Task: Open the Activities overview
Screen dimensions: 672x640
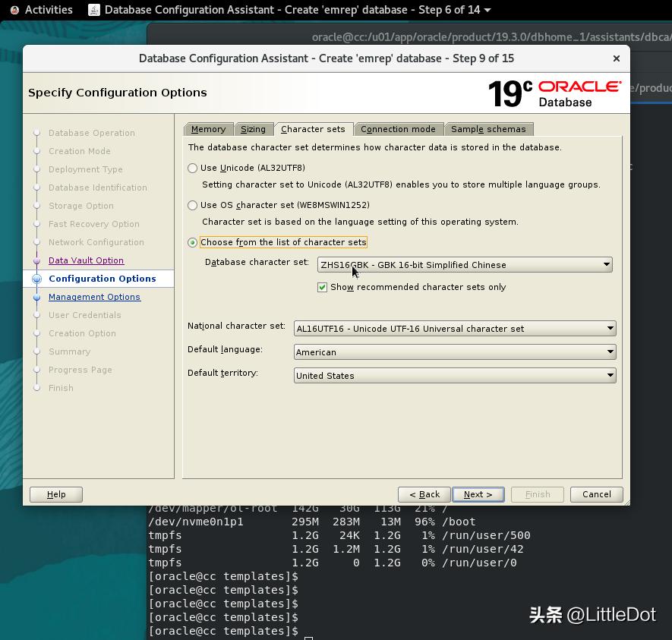Action: click(49, 10)
